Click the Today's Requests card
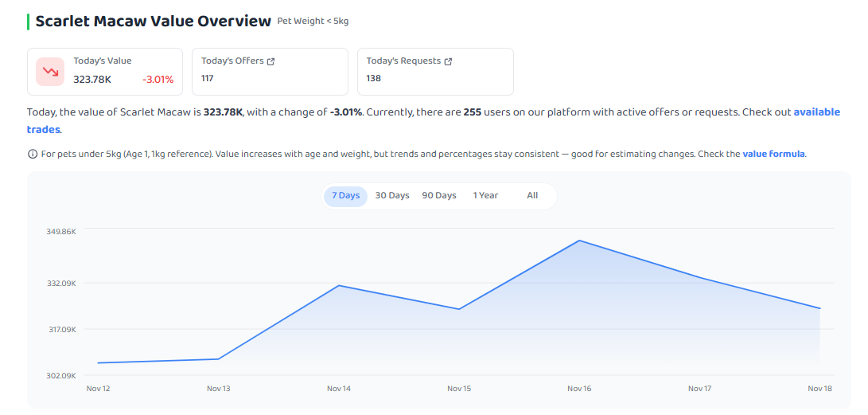Image resolution: width=868 pixels, height=415 pixels. [x=436, y=72]
